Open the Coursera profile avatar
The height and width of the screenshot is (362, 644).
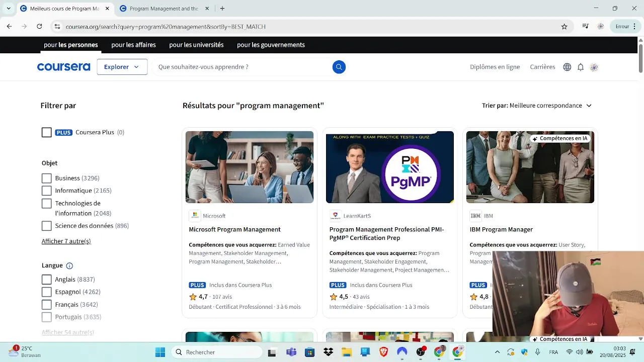pyautogui.click(x=594, y=67)
